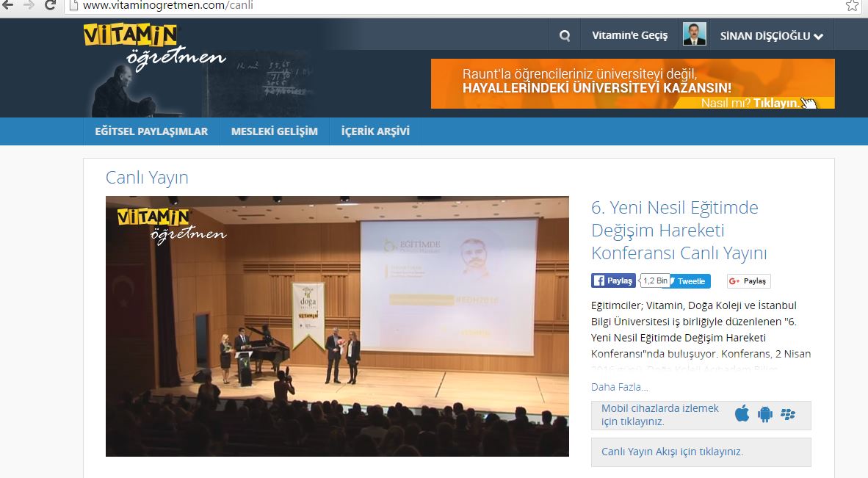Click the Mobil cihazlarda izlemek text
The height and width of the screenshot is (478, 868).
pos(660,414)
